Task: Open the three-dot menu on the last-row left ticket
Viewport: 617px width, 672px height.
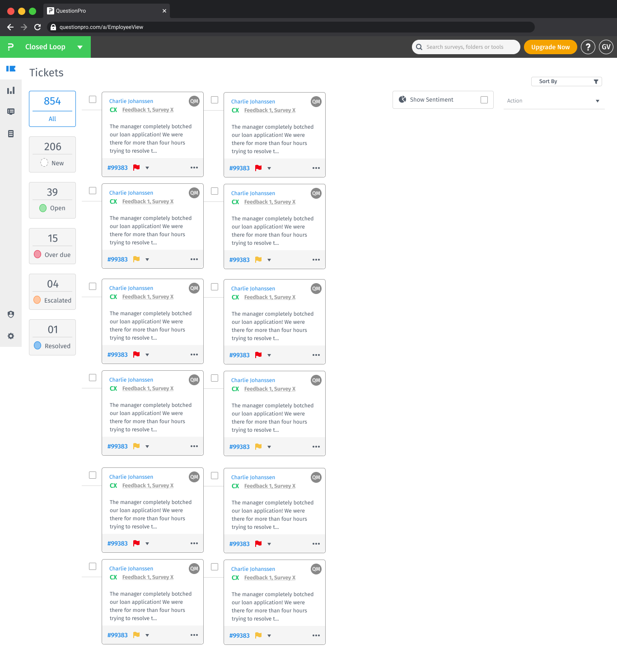Action: coord(194,635)
